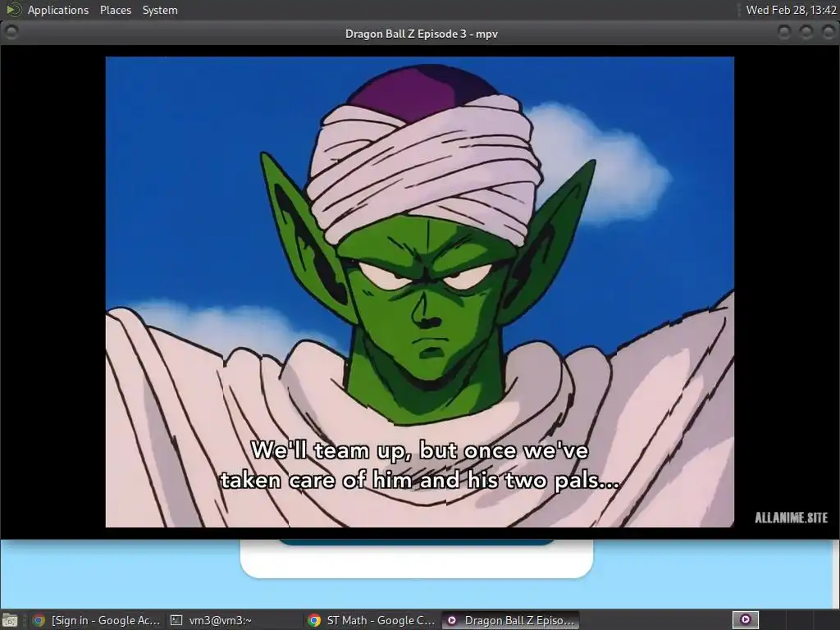Switch to Sign in - Google Accounts window
840x630 pixels.
coord(97,620)
